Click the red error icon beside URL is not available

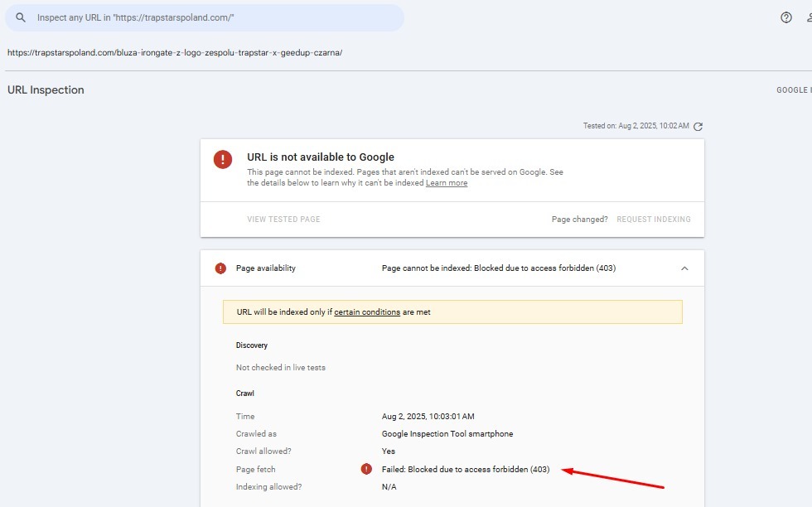[x=223, y=159]
